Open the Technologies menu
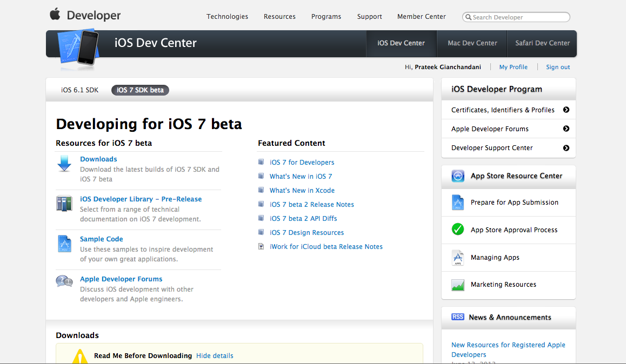626x364 pixels. (x=227, y=16)
